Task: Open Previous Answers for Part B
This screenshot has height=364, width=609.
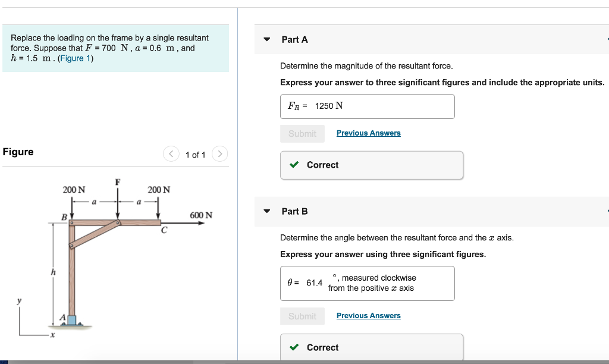Action: (368, 316)
